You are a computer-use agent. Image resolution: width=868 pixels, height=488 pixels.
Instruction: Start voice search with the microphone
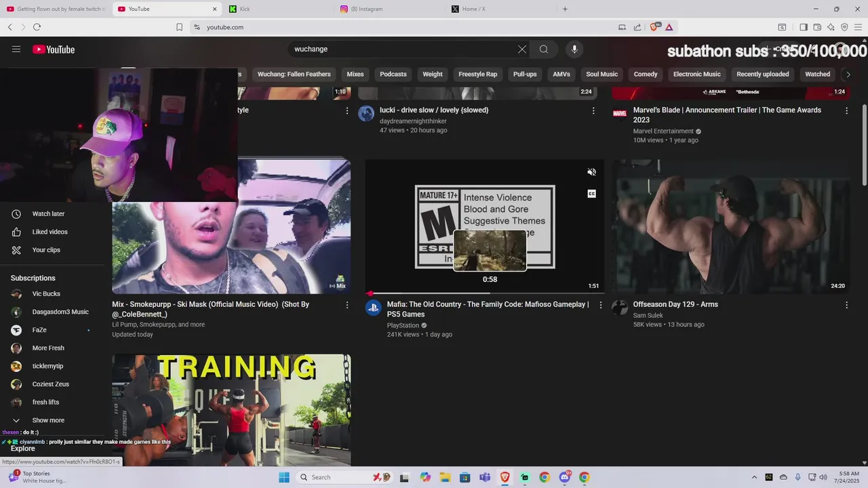pos(574,49)
